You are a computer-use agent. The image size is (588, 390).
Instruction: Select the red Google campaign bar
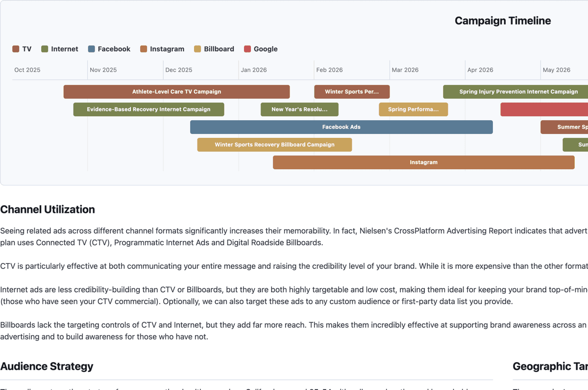coord(544,109)
